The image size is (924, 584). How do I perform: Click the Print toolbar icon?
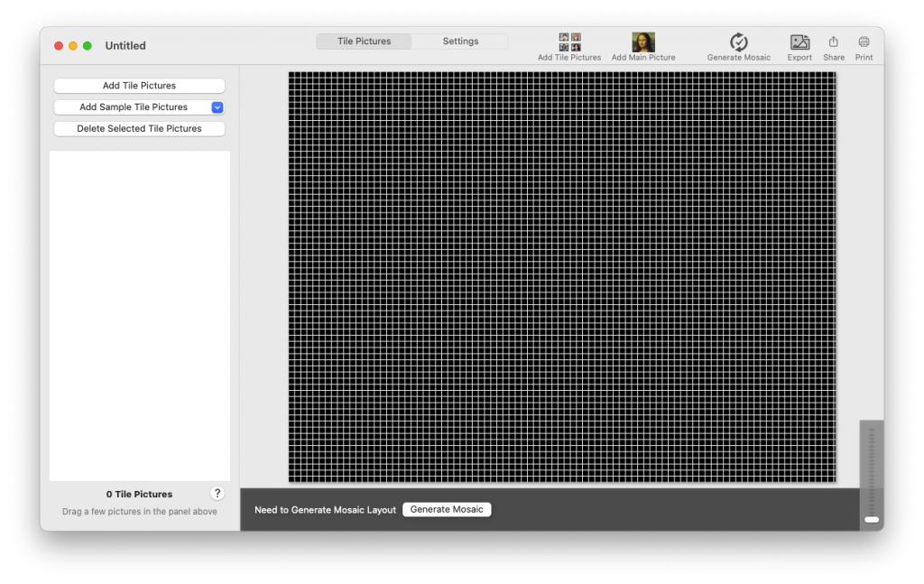point(864,42)
